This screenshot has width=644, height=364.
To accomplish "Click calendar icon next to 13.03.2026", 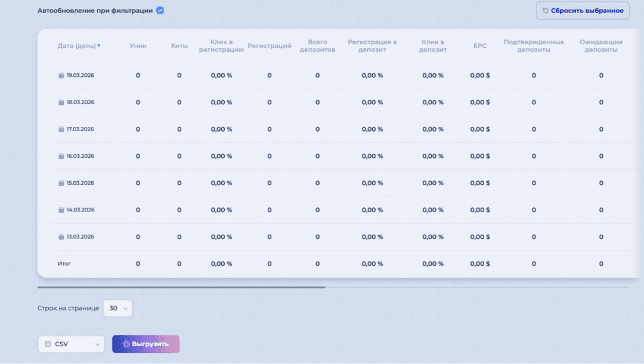I will click(x=61, y=237).
